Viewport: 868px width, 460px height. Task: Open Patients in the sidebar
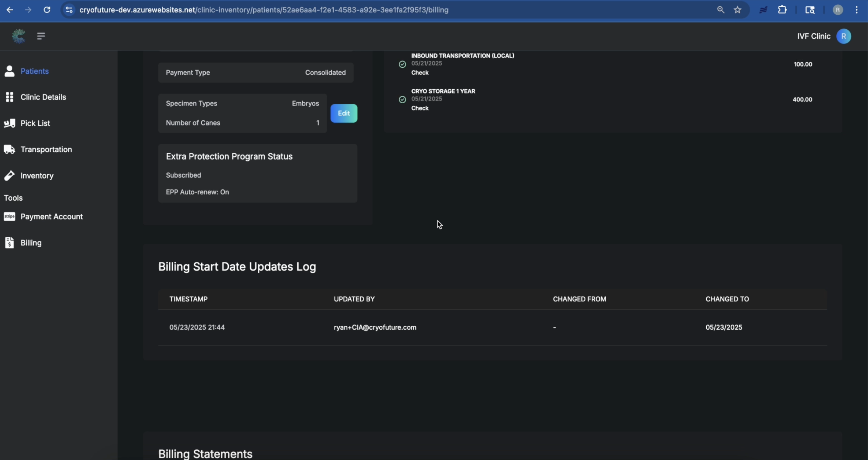(35, 71)
